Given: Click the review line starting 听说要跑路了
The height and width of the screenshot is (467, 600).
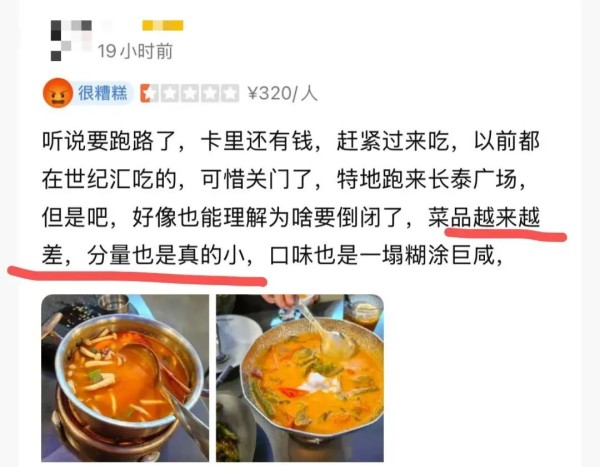Looking at the screenshot, I should point(291,141).
